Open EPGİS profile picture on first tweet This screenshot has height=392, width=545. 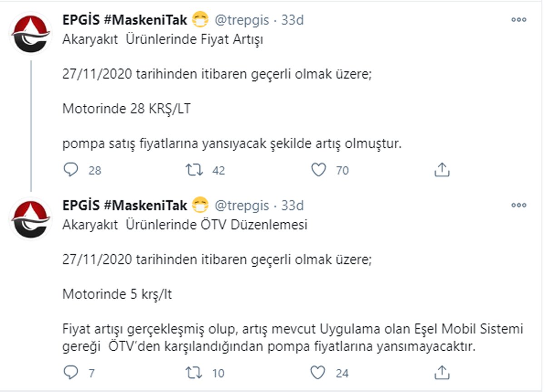pyautogui.click(x=30, y=34)
